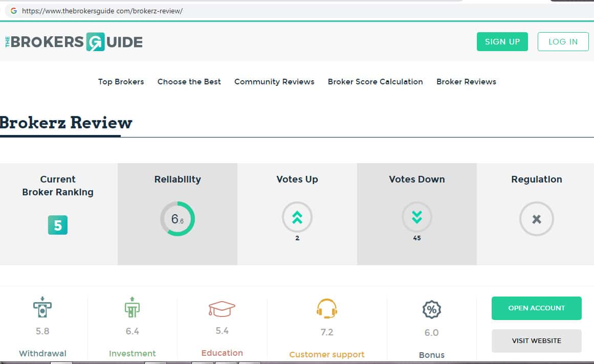Click the Regulation X icon
The image size is (594, 364).
point(536,219)
